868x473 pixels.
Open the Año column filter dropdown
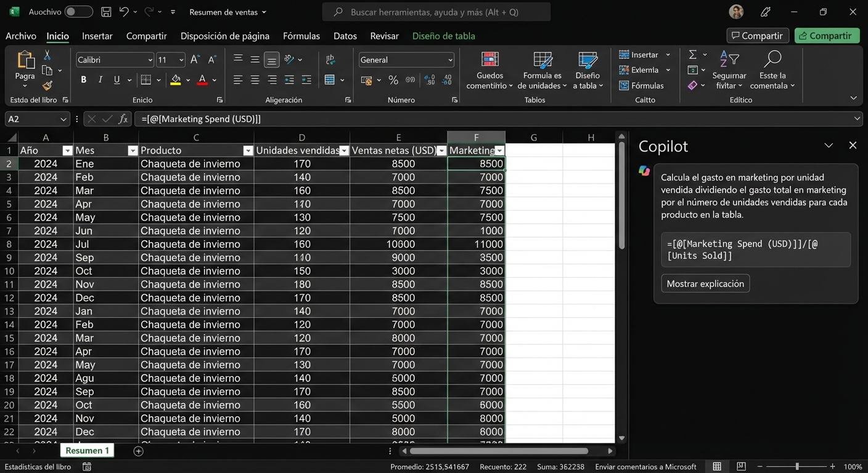67,150
